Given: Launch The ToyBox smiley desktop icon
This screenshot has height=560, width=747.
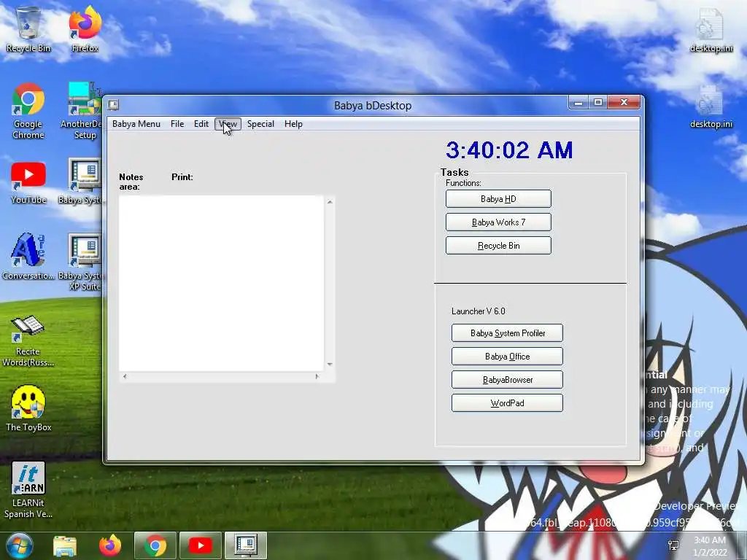Looking at the screenshot, I should tap(28, 408).
